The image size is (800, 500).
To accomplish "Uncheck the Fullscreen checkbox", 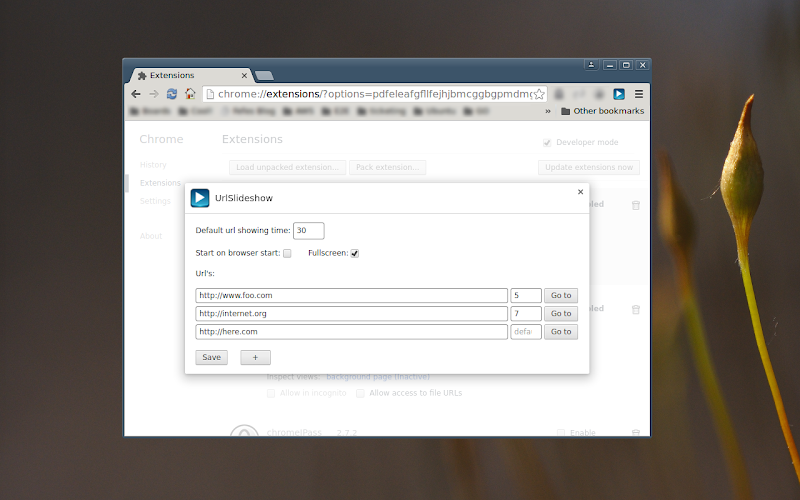I will pos(355,253).
